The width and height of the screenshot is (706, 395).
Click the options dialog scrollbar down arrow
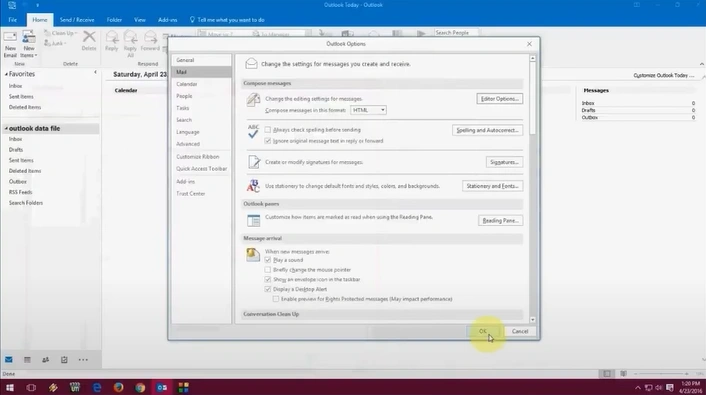(x=533, y=320)
